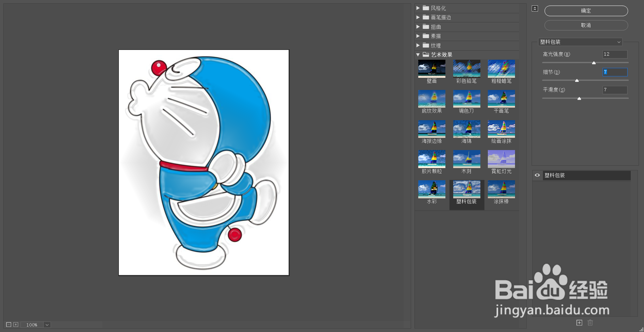Adjust the 细节 slider
This screenshot has width=644, height=332.
[577, 80]
